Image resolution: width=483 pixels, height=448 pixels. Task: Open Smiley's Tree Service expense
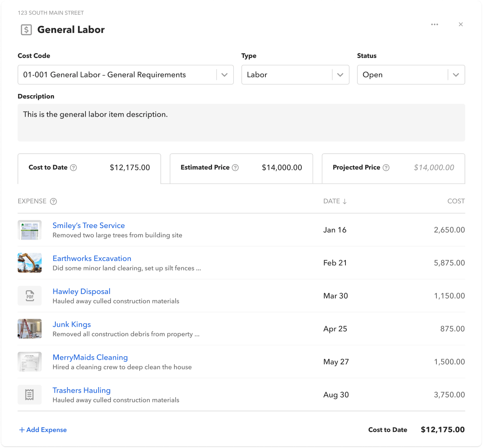[x=88, y=225]
